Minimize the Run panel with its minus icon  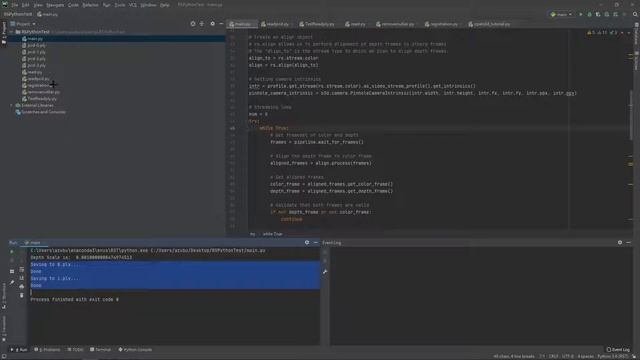click(316, 242)
